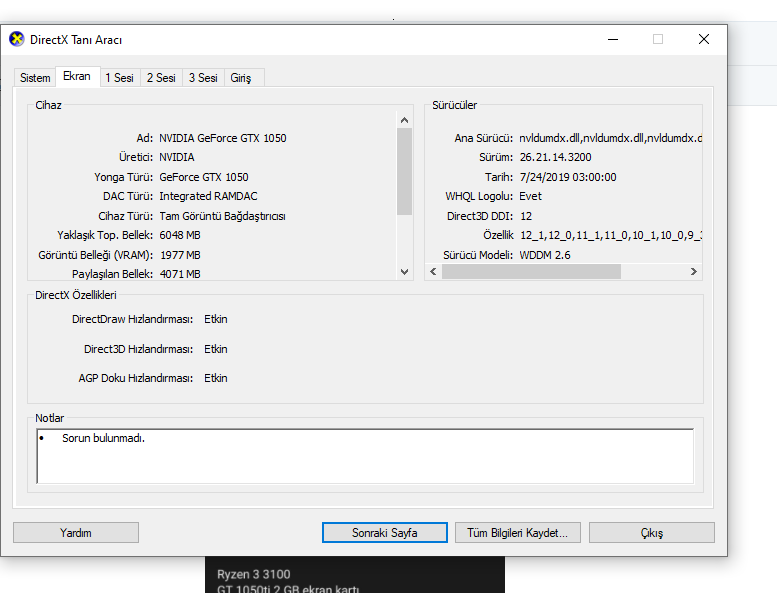This screenshot has width=777, height=593.
Task: Click the date 7/24/2019 03:00:00
Action: tap(568, 177)
